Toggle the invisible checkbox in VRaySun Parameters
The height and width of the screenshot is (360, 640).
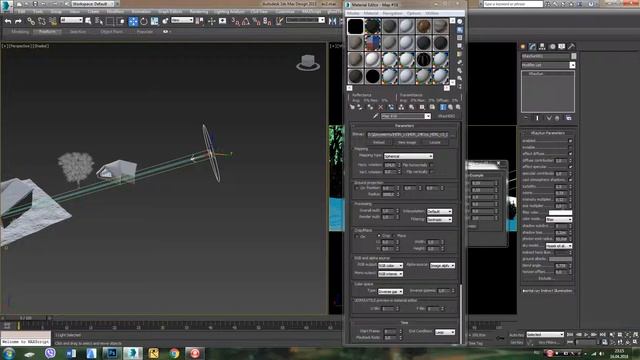coord(570,147)
